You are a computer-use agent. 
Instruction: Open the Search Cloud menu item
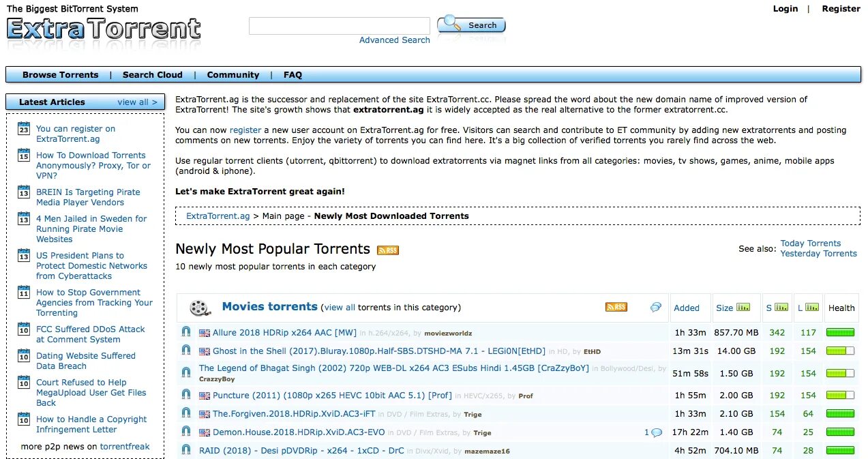tap(153, 75)
